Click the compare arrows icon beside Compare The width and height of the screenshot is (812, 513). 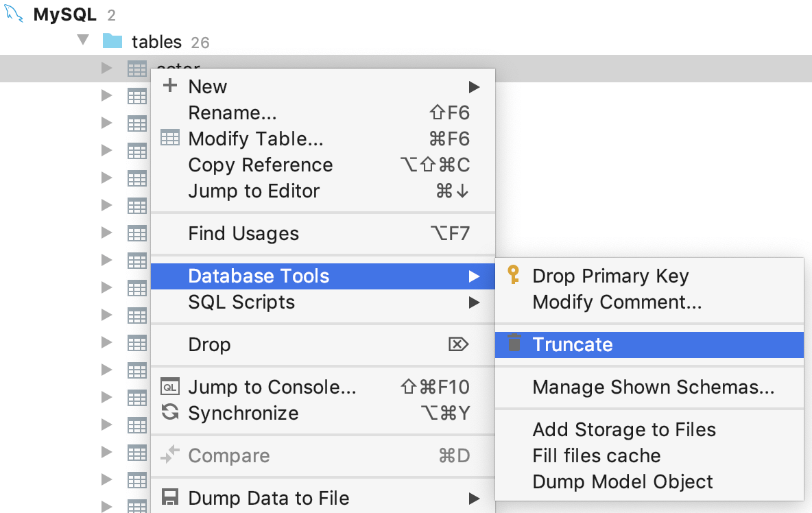(170, 455)
